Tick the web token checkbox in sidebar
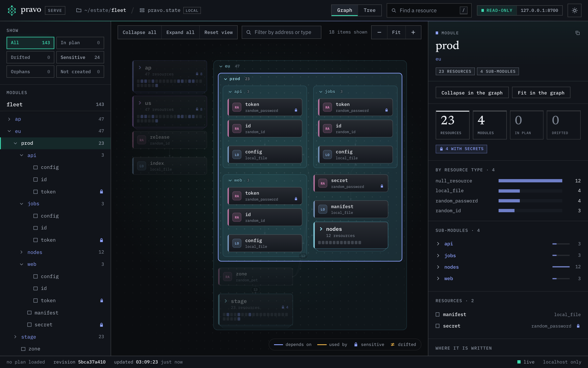 (36, 301)
